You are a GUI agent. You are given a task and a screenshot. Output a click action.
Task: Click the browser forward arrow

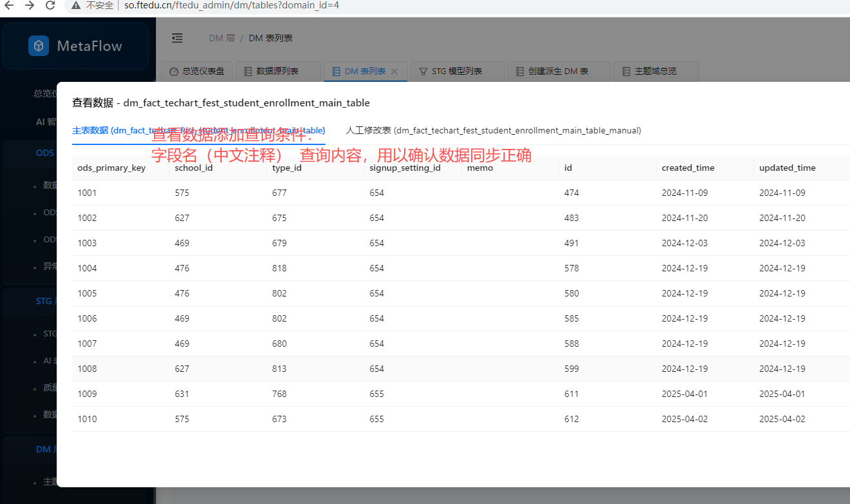pos(30,5)
